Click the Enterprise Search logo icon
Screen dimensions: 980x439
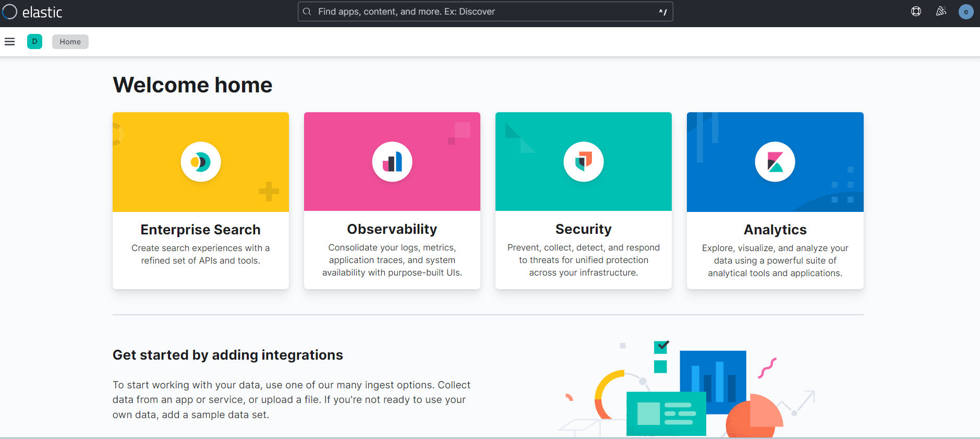(x=201, y=162)
